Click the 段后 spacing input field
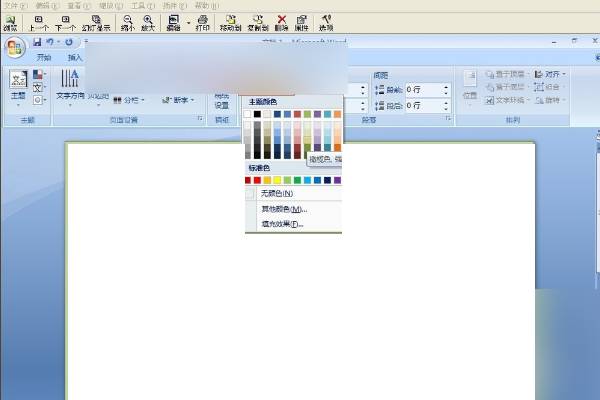 424,105
